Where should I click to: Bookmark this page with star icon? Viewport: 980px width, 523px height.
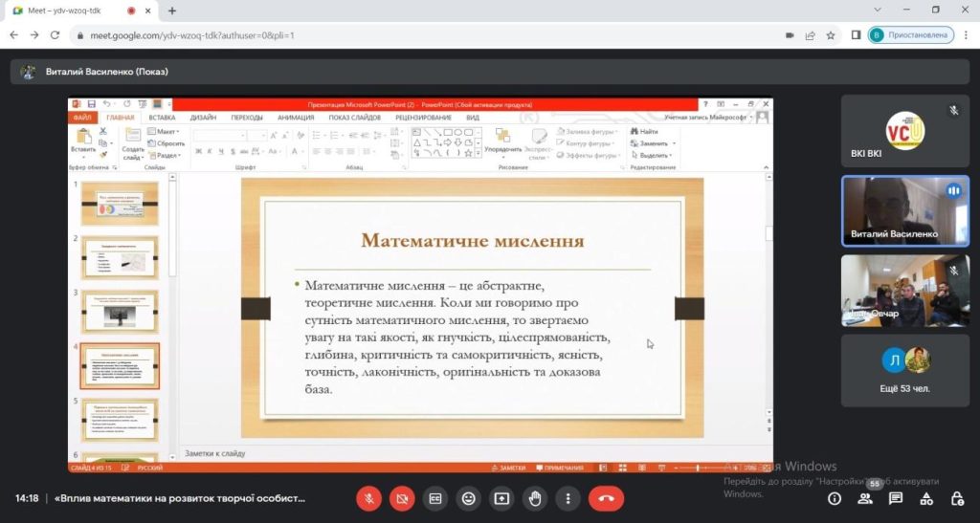tap(831, 35)
